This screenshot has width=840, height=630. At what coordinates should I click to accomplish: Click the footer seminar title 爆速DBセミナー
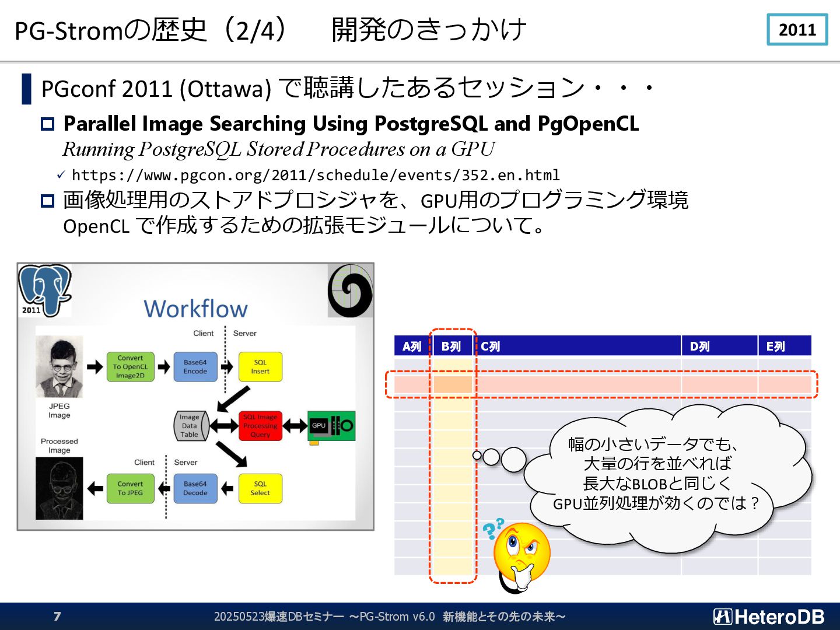coord(390,617)
